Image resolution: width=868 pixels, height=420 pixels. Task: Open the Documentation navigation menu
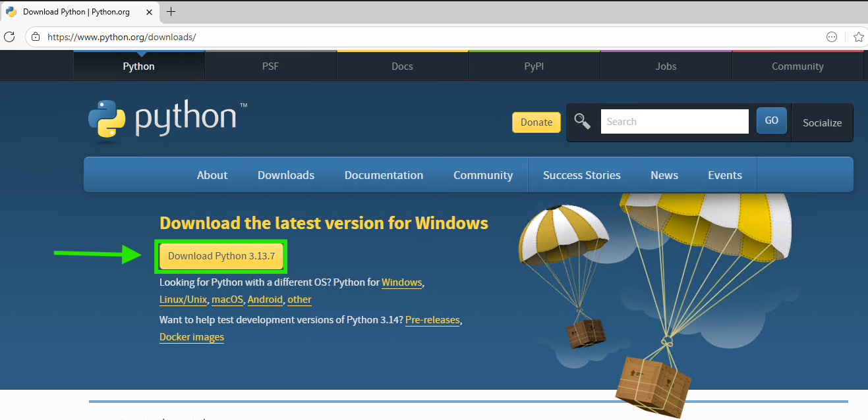coord(384,175)
